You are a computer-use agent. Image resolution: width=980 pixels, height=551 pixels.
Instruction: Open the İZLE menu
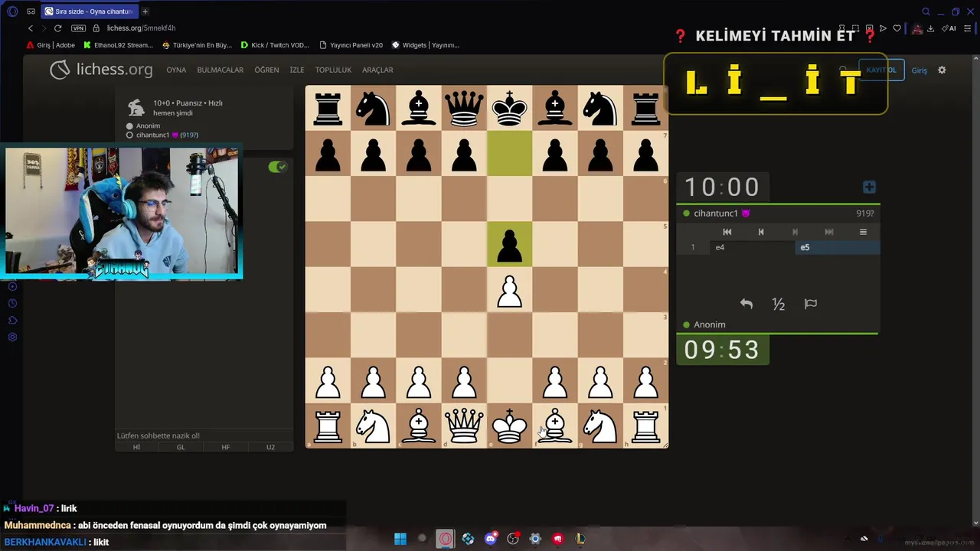tap(297, 70)
